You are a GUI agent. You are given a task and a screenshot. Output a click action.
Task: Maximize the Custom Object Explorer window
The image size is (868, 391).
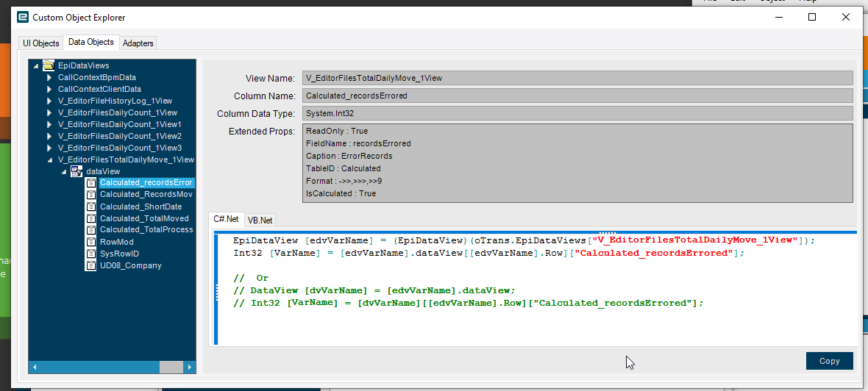(812, 17)
